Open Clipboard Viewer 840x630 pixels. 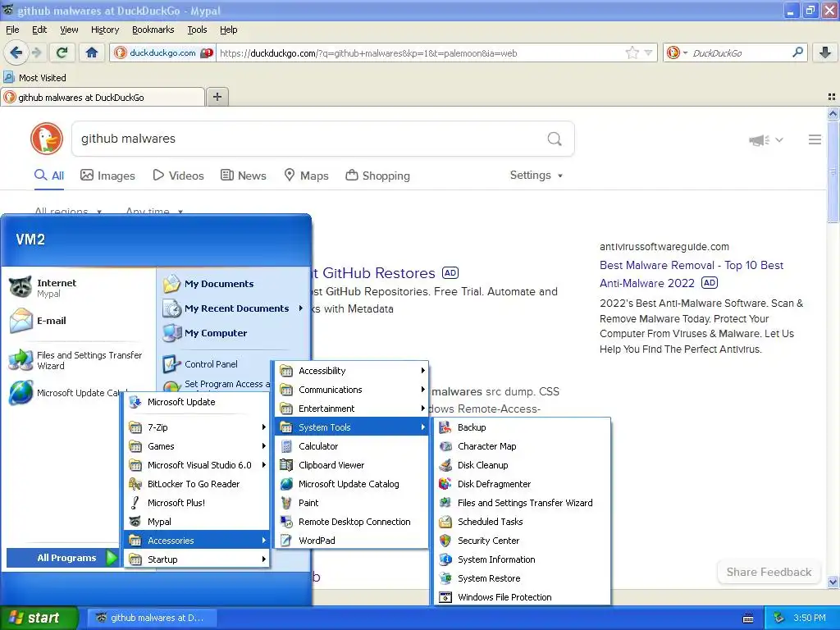click(x=351, y=465)
